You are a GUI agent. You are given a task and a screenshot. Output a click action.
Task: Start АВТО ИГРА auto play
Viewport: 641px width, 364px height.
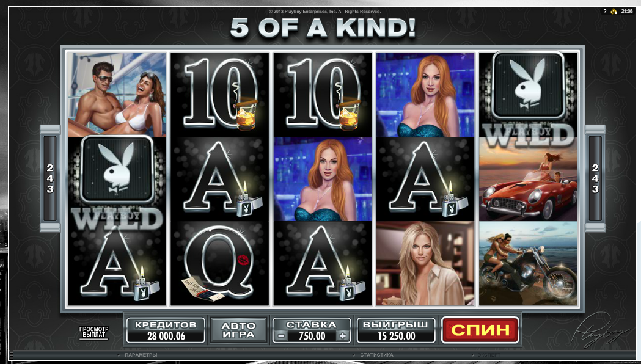click(238, 330)
